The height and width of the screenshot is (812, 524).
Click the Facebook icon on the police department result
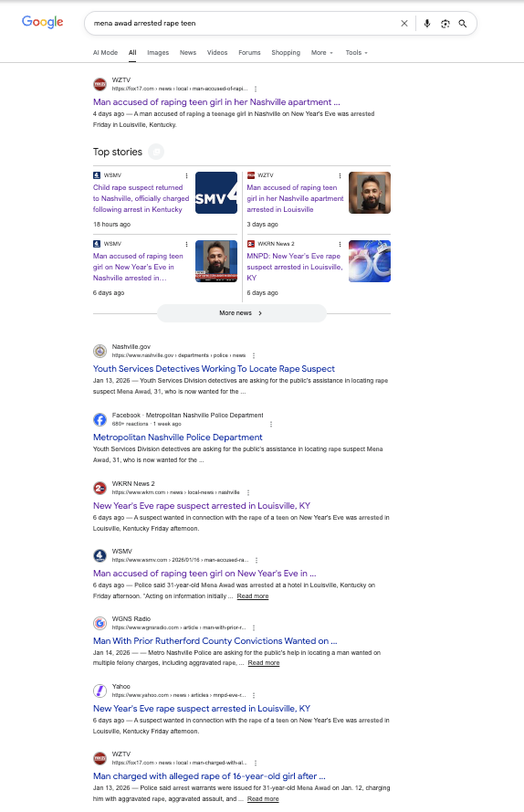tap(100, 419)
